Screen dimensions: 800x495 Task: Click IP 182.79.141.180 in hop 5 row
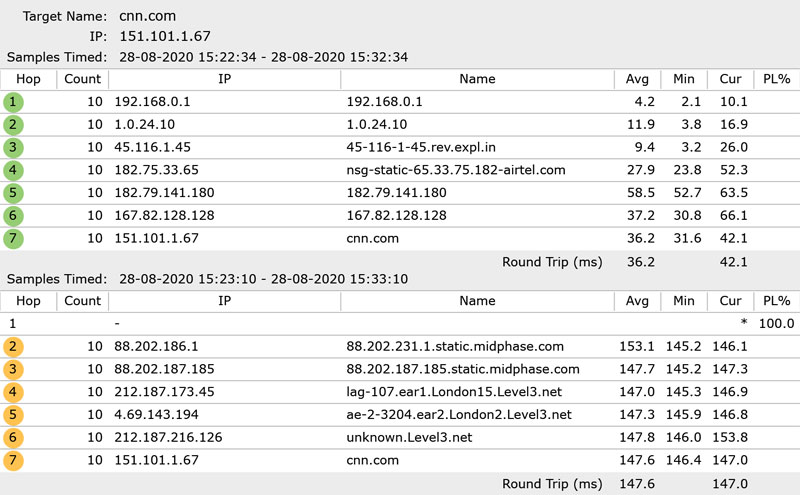pos(164,193)
